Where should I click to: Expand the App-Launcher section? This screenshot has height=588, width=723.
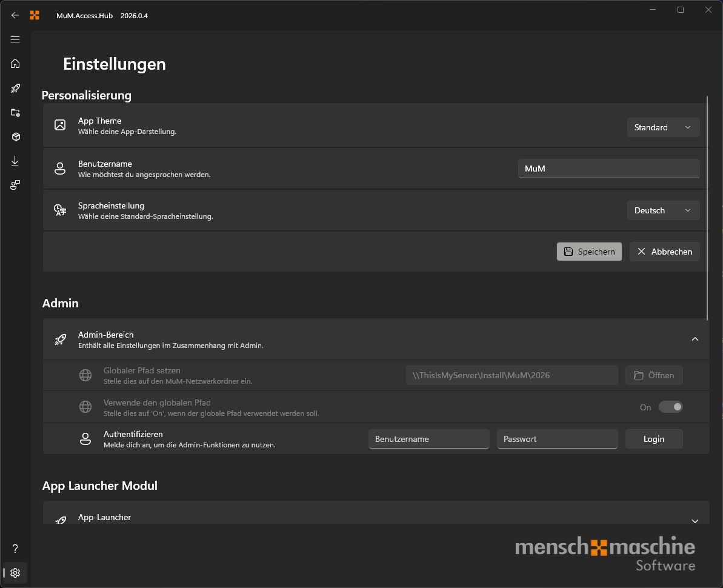click(x=695, y=521)
